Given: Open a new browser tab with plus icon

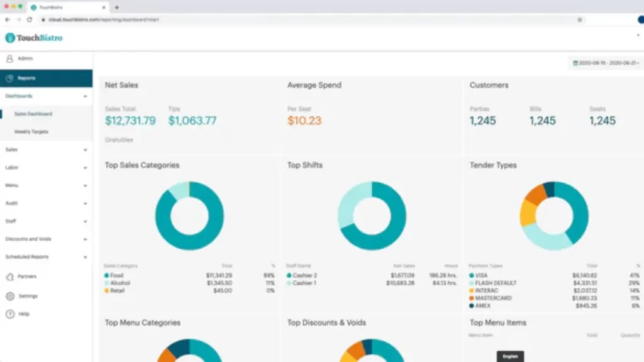Looking at the screenshot, I should point(117,8).
